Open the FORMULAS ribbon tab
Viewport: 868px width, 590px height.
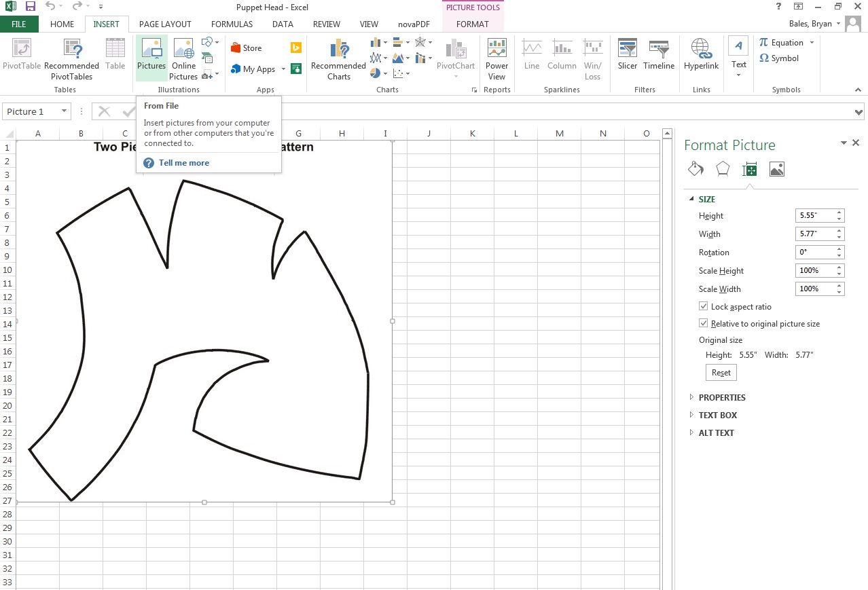pos(232,24)
